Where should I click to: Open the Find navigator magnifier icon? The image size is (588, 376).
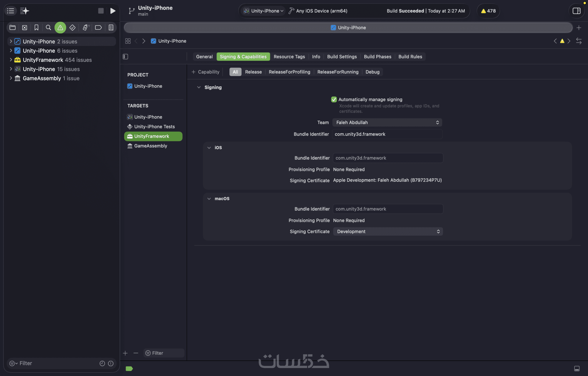49,28
